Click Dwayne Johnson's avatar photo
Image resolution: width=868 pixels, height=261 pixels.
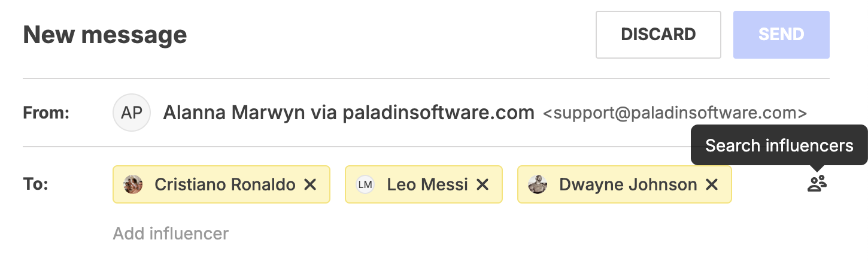tap(538, 184)
